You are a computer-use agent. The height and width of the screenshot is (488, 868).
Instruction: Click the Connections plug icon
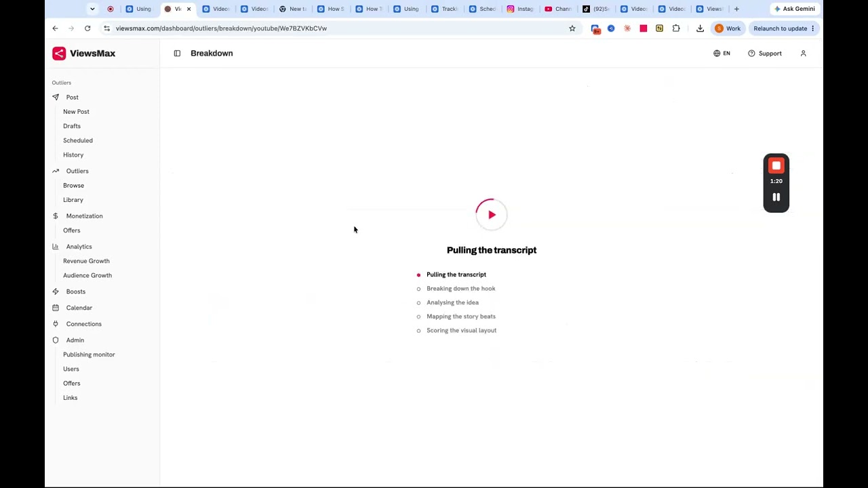click(x=56, y=324)
